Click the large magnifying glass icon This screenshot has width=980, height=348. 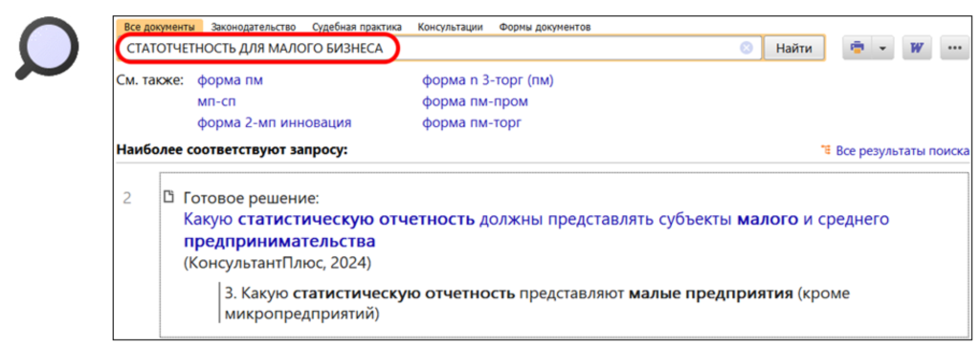point(46,49)
